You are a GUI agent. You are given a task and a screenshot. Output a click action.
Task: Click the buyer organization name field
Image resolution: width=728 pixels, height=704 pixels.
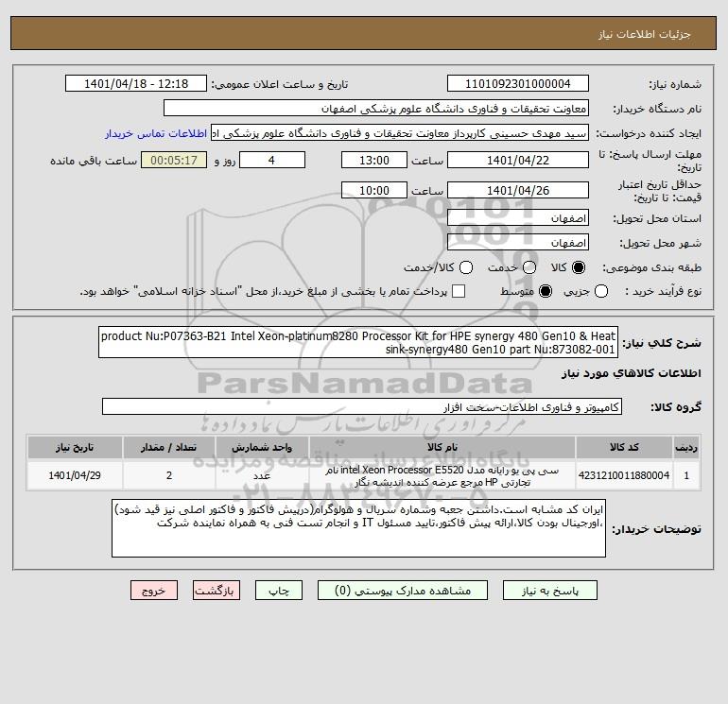tap(376, 109)
